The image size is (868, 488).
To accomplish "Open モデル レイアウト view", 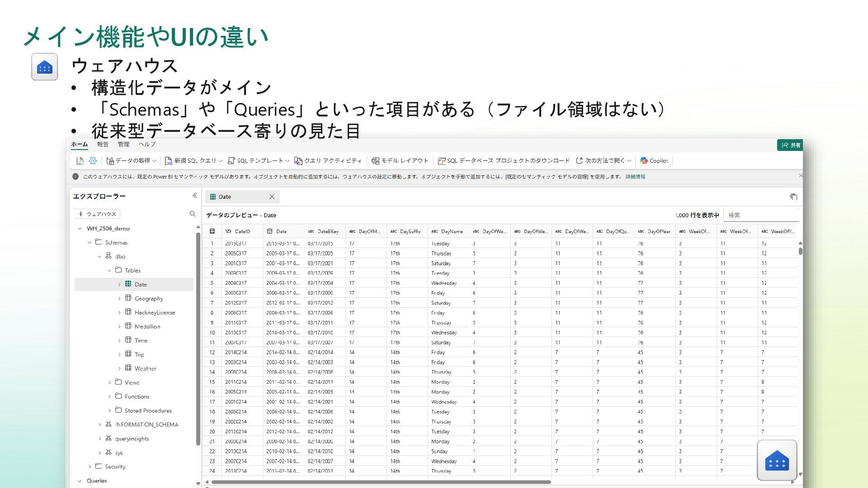I will pos(400,161).
